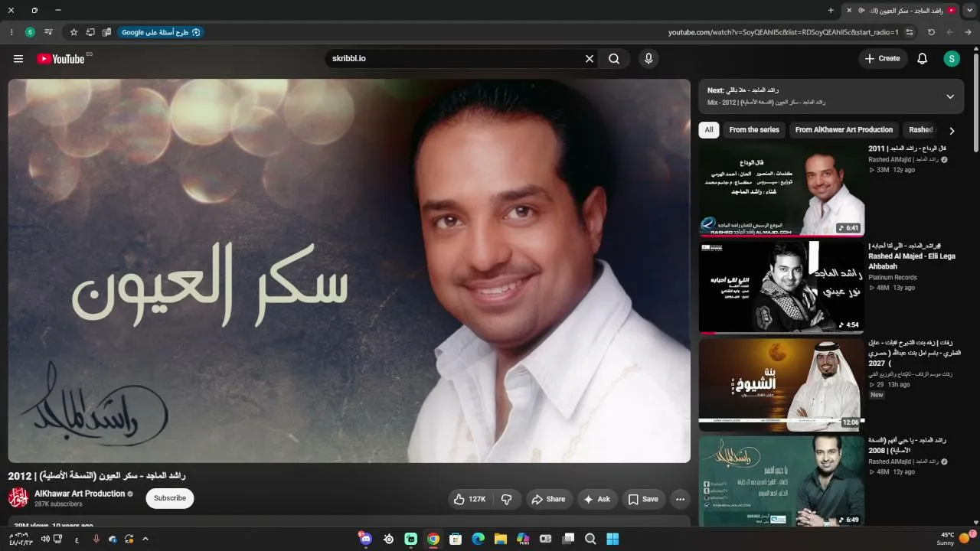Viewport: 980px width, 551px height.
Task: Click the Ask button
Action: click(x=597, y=499)
